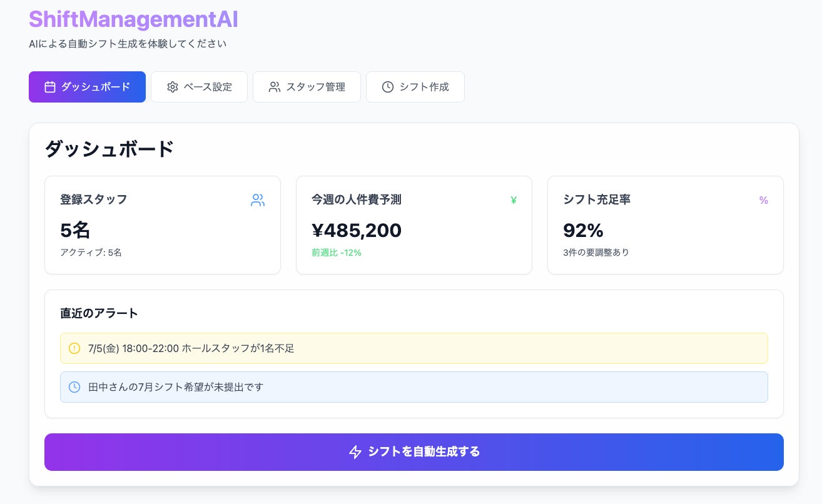Click the AIによる自動シフト生成 subtitle
The image size is (822, 504).
click(128, 44)
